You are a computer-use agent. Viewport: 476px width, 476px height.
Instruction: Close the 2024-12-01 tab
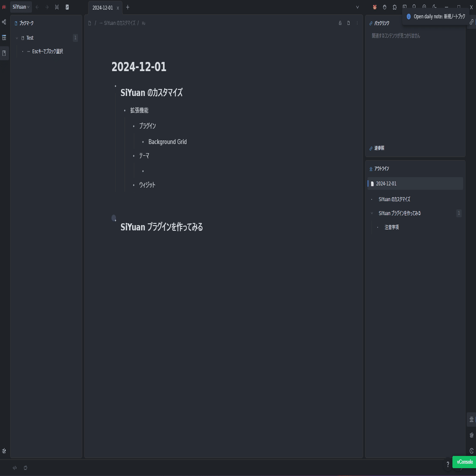click(118, 8)
